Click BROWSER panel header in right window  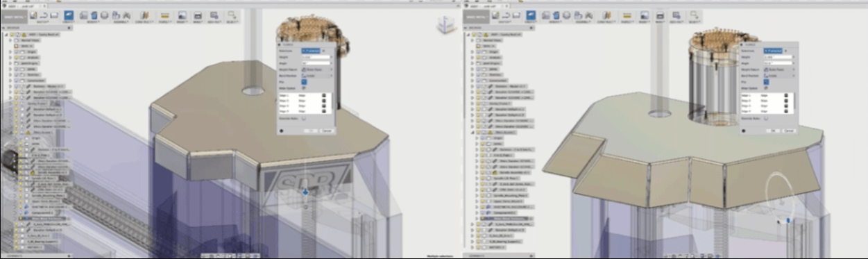[x=499, y=28]
